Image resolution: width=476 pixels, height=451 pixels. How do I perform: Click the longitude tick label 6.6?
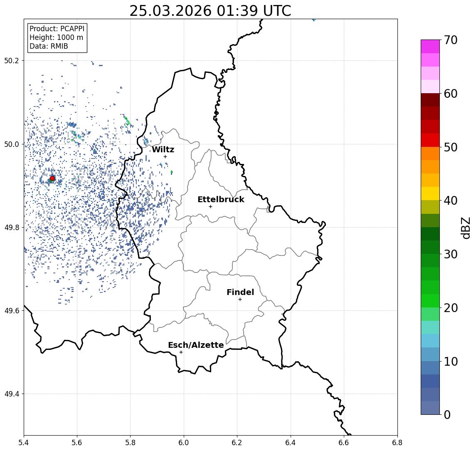(x=344, y=442)
